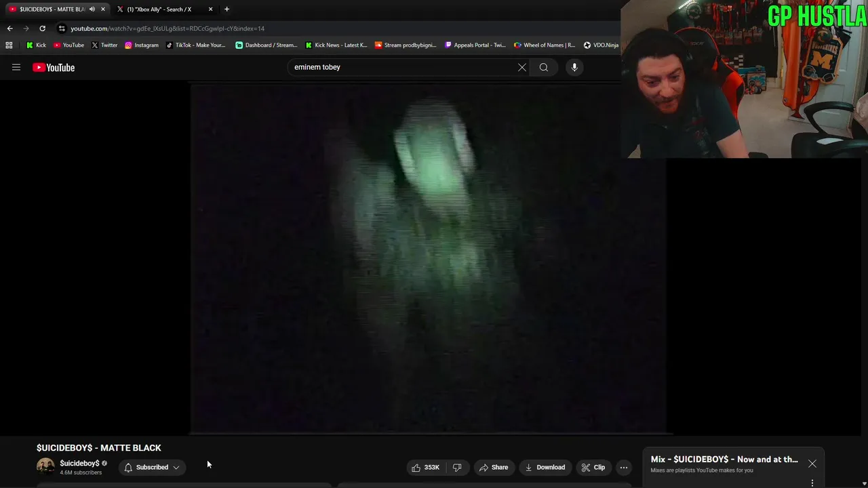Open Stream prodbybigni... bookmark

(x=406, y=45)
